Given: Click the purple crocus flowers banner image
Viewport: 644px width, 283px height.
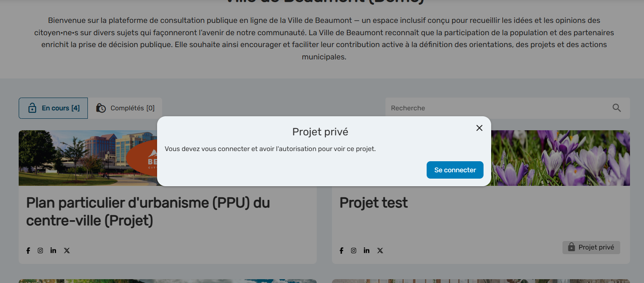Looking at the screenshot, I should click(x=560, y=158).
